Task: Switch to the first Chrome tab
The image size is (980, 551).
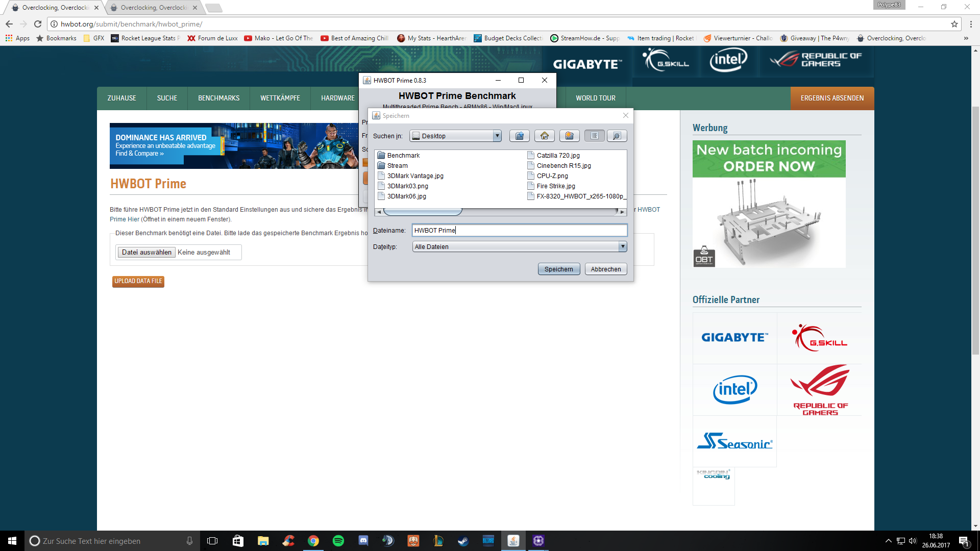Action: point(55,8)
